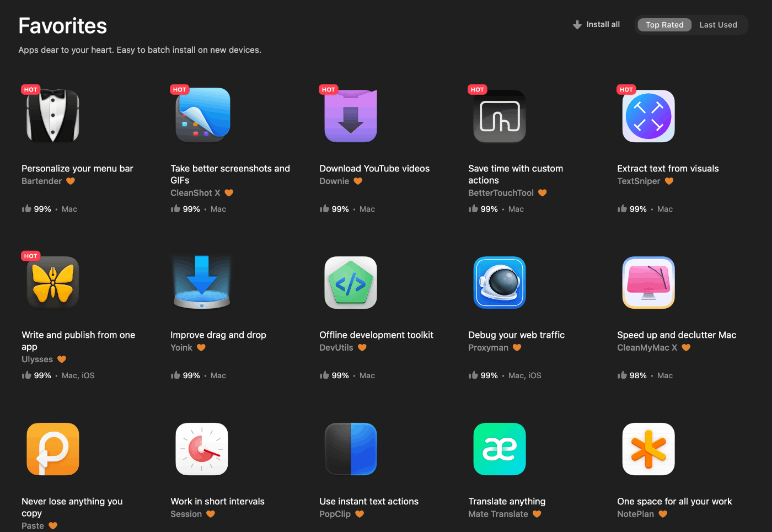772x532 pixels.
Task: Toggle the Mate Translate favorite heart
Action: coord(537,514)
